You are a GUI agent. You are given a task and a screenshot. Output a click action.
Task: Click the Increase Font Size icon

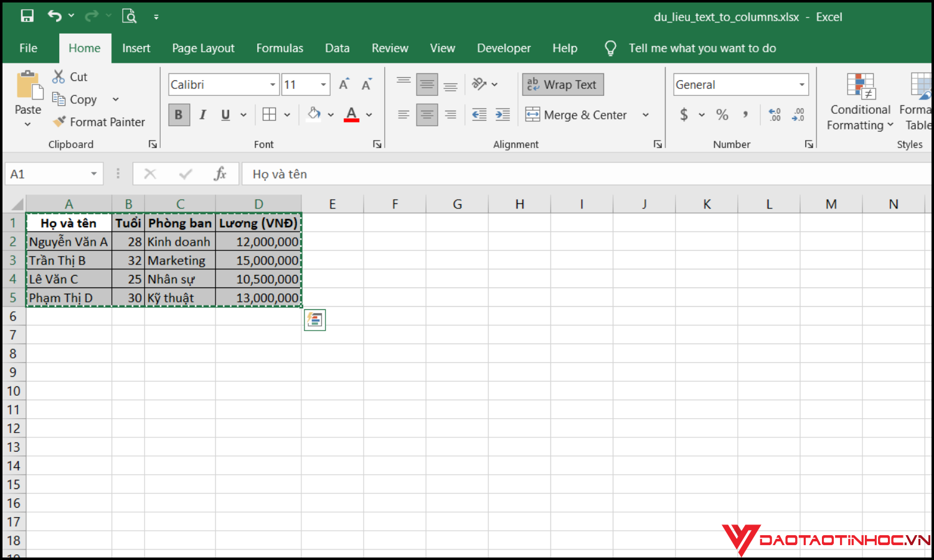pyautogui.click(x=344, y=85)
